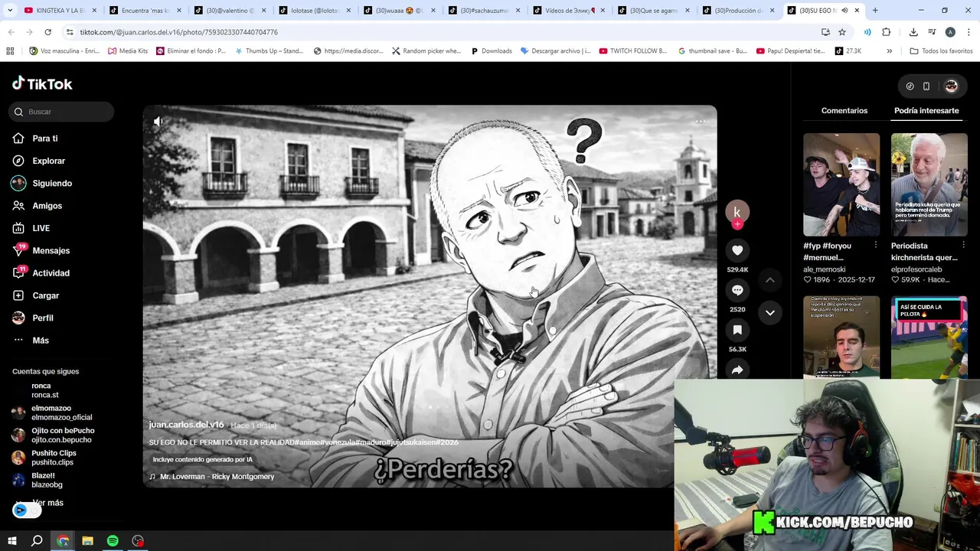Go to next video down chevron

770,312
